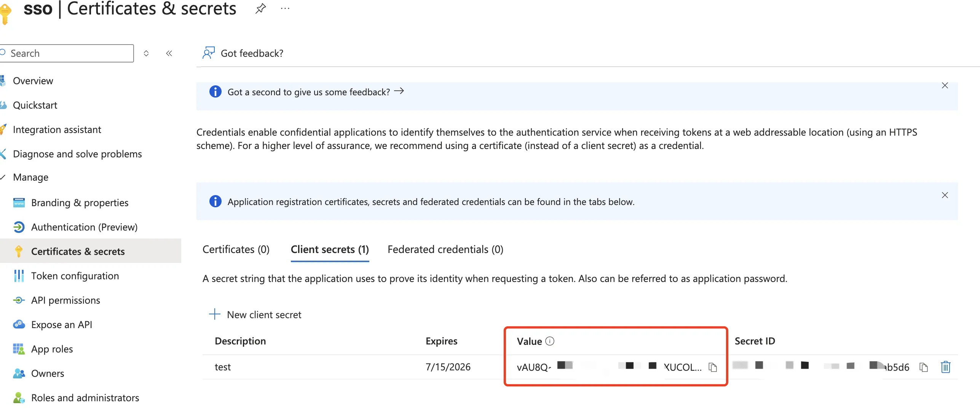
Task: Open Token configuration in sidebar
Action: pos(75,276)
